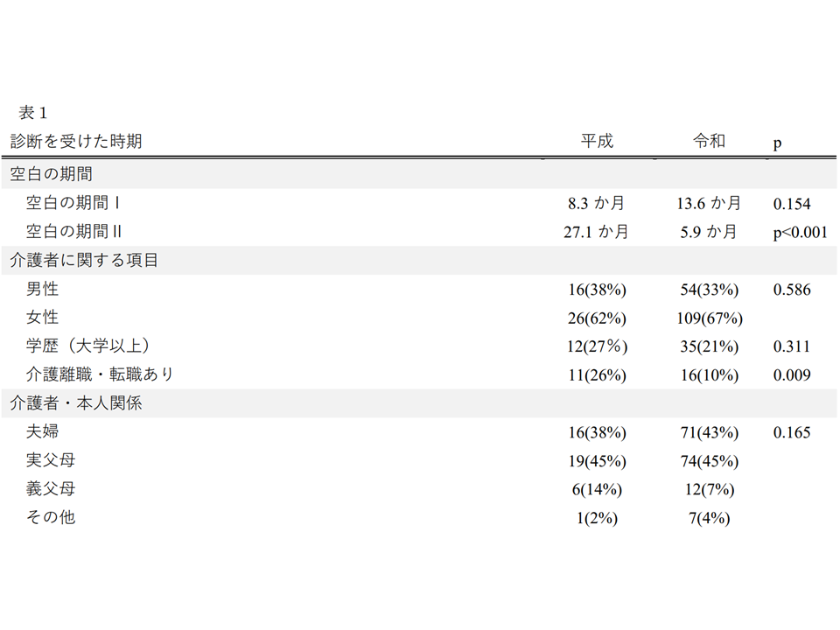This screenshot has height=630, width=840.
Task: Click the 学歴（大学以上） row label
Action: [88, 346]
